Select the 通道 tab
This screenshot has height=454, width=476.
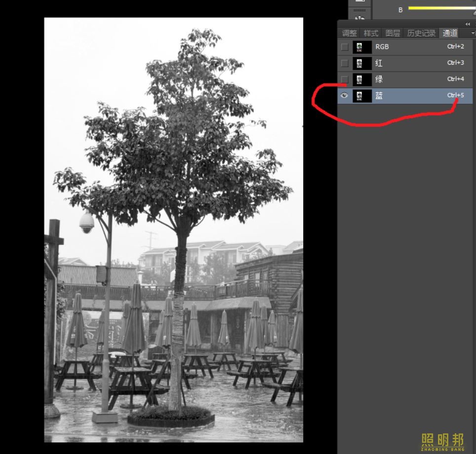point(450,33)
